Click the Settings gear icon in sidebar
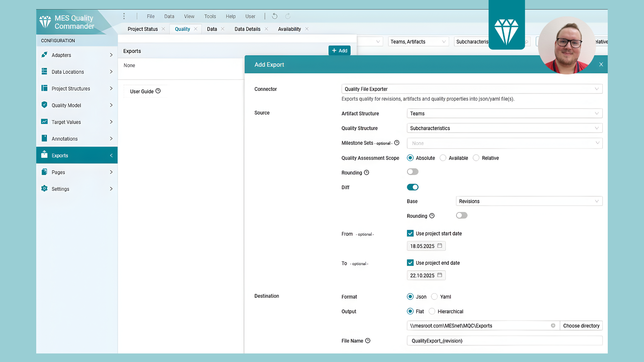The height and width of the screenshot is (362, 644). 44,189
